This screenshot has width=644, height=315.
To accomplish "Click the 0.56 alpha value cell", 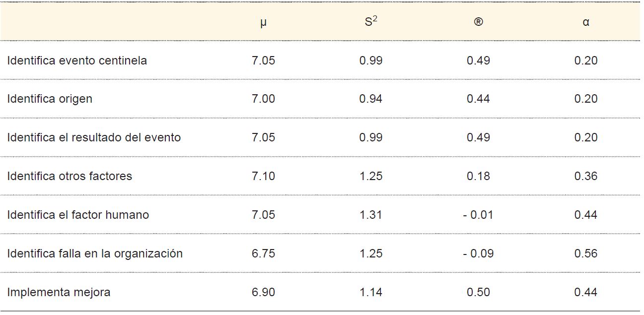I will tap(586, 253).
